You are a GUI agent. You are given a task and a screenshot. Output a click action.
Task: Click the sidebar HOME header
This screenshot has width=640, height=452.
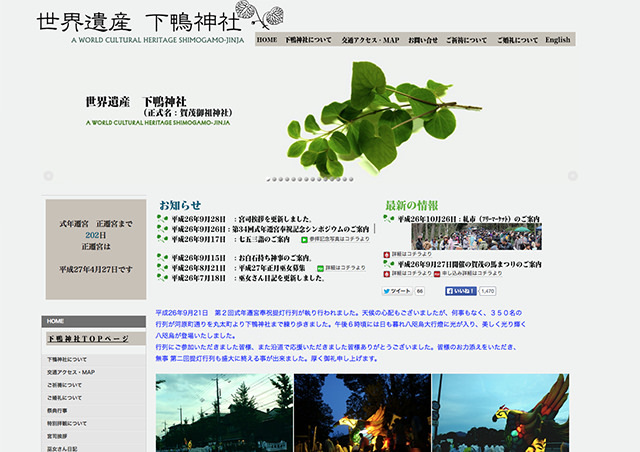click(x=93, y=321)
